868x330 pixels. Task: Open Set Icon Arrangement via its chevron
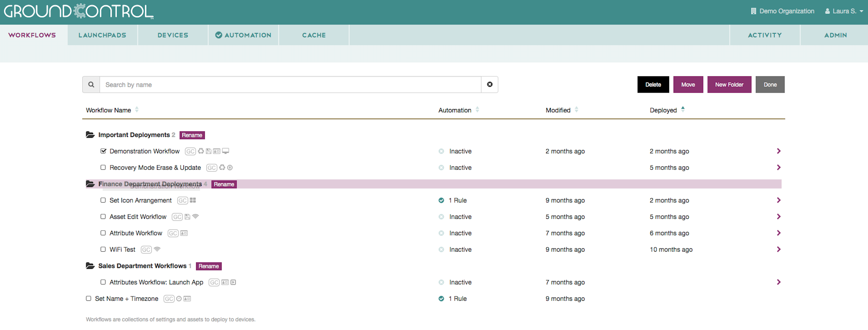(x=779, y=200)
